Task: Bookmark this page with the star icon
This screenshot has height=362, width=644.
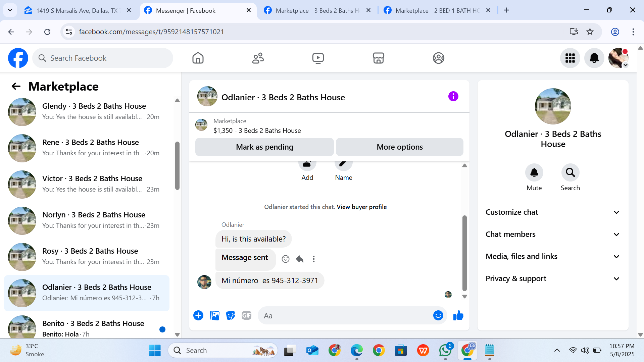Action: pos(590,32)
